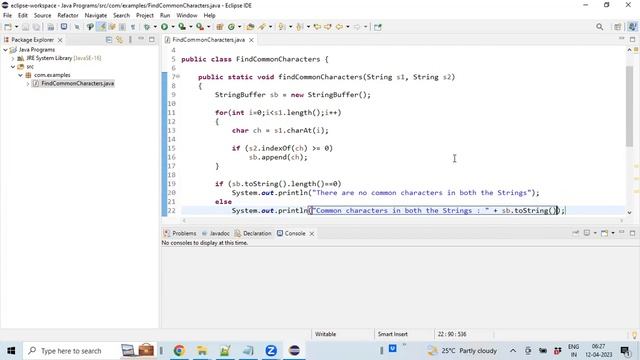Image resolution: width=640 pixels, height=360 pixels.
Task: Open File Explorer from the taskbar
Action: point(202,351)
